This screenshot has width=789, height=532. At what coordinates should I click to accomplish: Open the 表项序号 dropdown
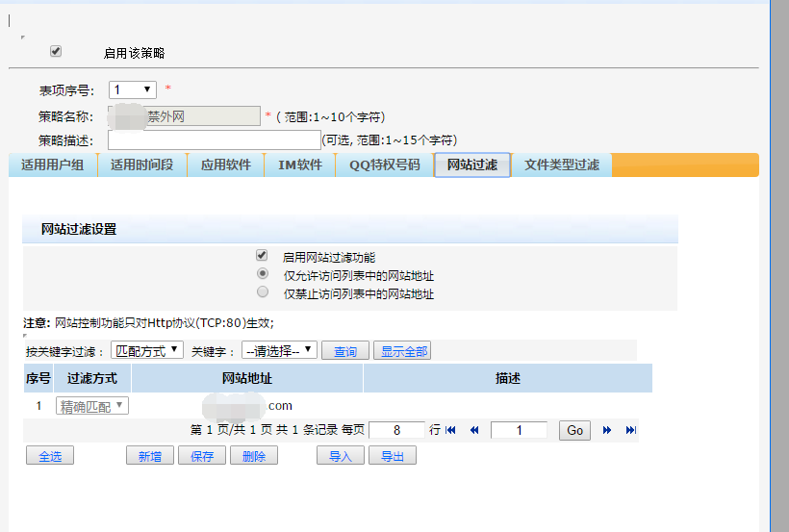tap(133, 90)
